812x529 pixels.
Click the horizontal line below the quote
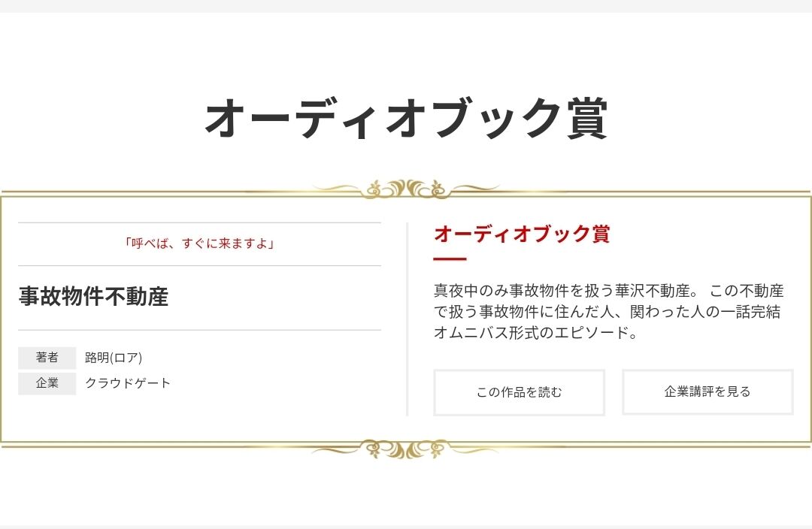tap(199, 265)
